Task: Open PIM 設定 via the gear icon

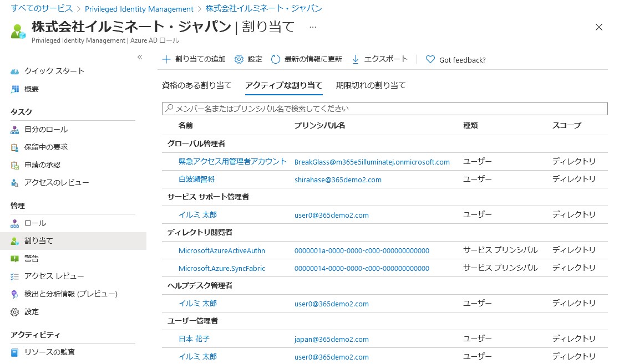Action: 240,59
